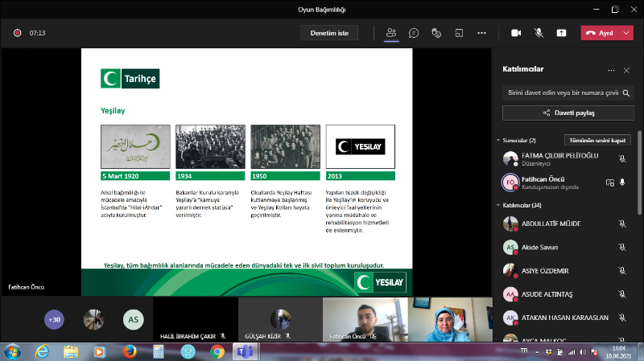The height and width of the screenshot is (361, 644).
Task: Click the 2013 YEŞİLAY logo image on slide
Action: (x=360, y=147)
